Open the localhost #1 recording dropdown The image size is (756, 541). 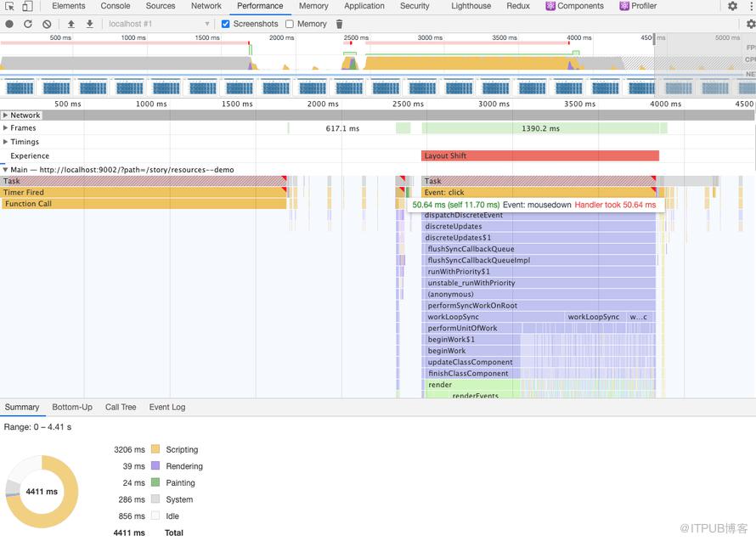click(x=159, y=24)
